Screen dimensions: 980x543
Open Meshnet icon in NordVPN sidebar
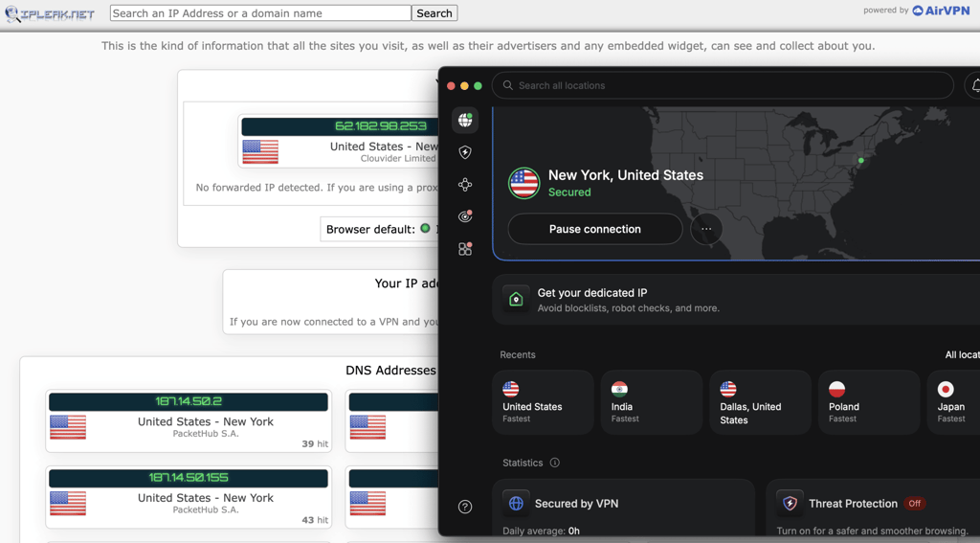click(x=465, y=185)
